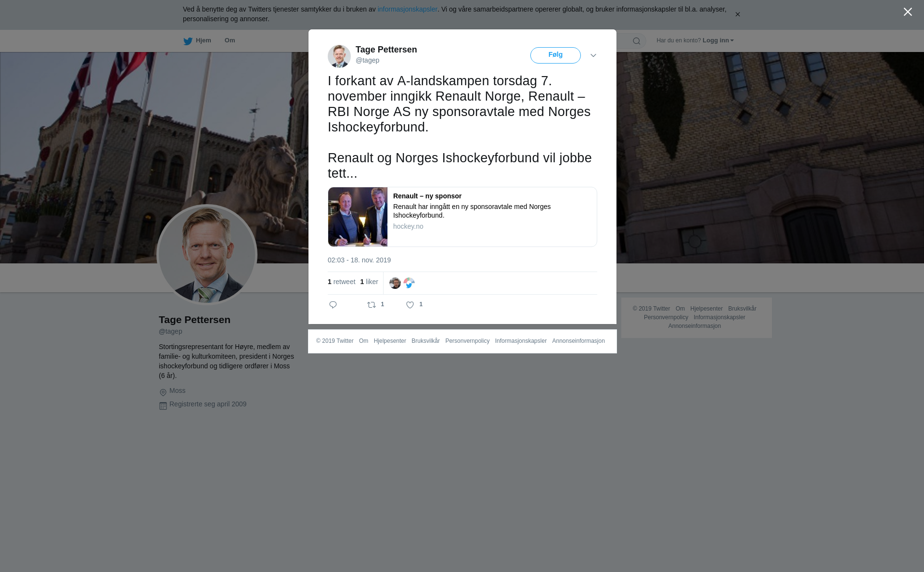Close the tweet overlay with the X
The height and width of the screenshot is (572, 924).
[x=908, y=12]
